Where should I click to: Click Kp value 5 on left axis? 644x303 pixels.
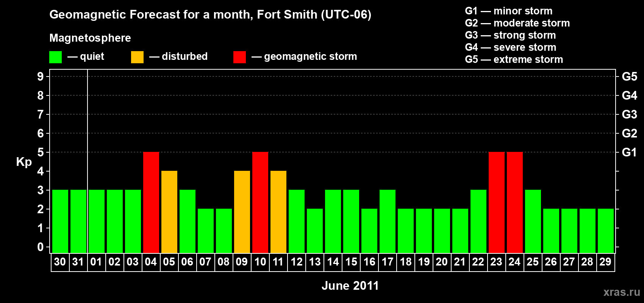coord(41,152)
